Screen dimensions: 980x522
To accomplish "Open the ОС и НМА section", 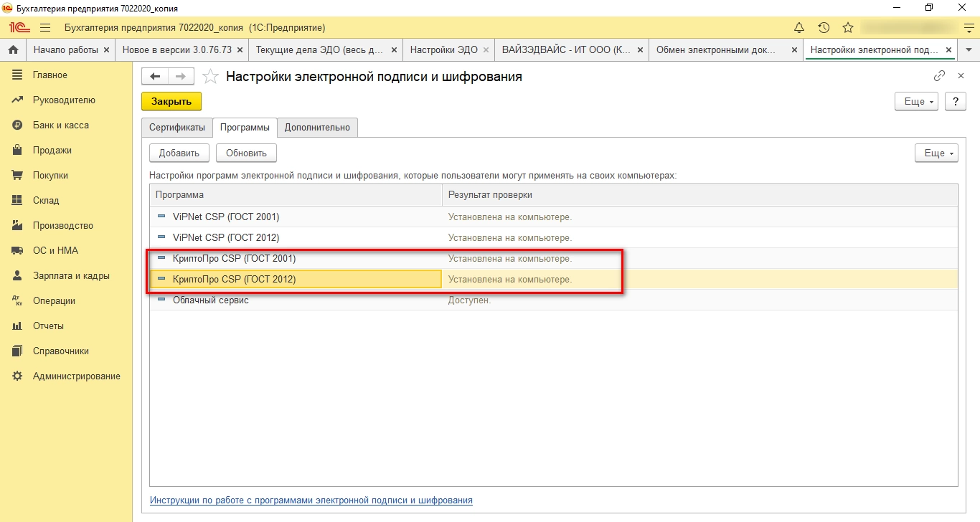I will (x=55, y=251).
